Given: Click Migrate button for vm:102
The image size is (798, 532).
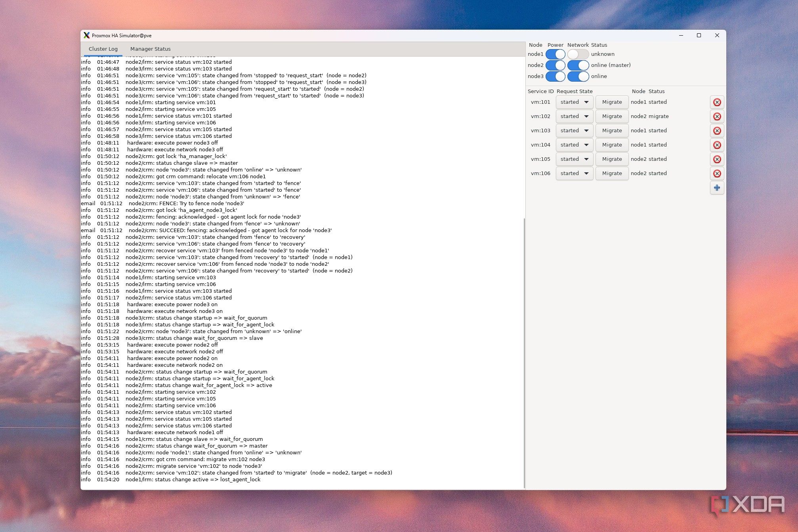Looking at the screenshot, I should pos(612,116).
